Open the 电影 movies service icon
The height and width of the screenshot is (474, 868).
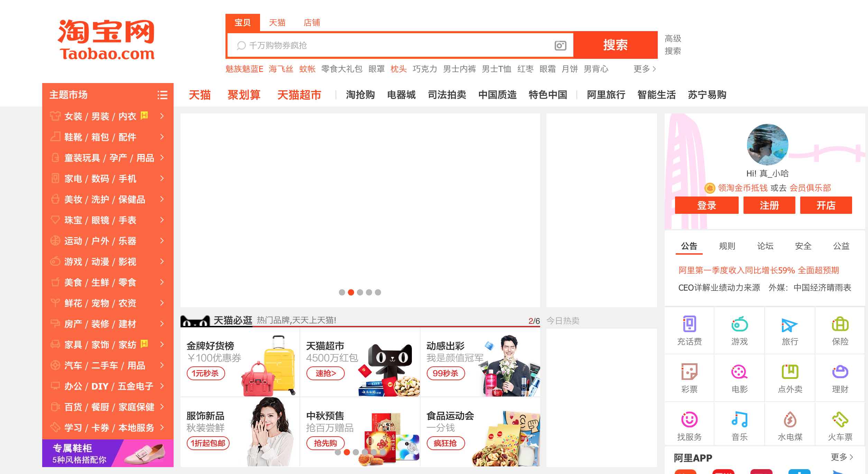739,377
